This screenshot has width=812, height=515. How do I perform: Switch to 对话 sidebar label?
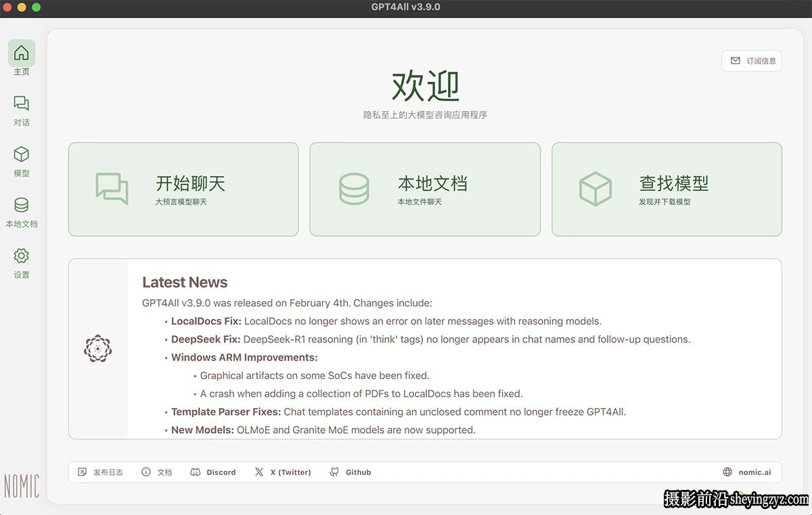point(22,122)
